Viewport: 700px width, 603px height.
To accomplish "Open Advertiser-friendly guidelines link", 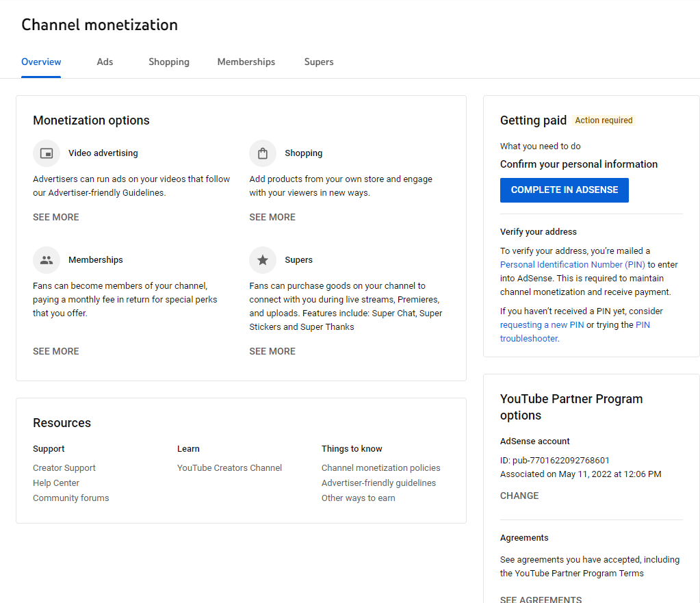I will [378, 483].
